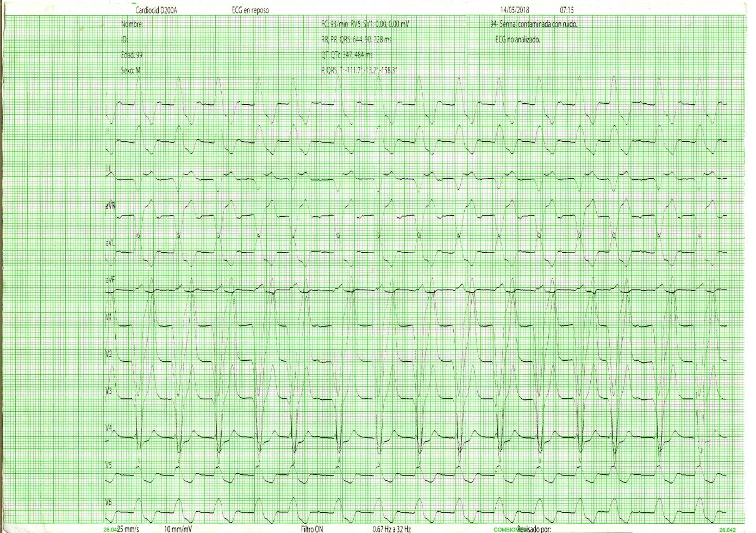This screenshot has width=756, height=533.
Task: Click the empty Nombre field
Action: point(133,23)
